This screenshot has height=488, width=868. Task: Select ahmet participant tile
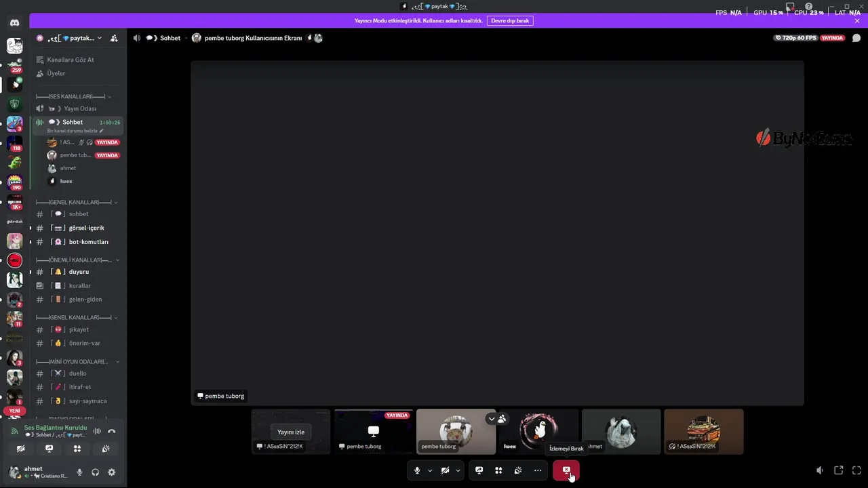click(x=621, y=432)
